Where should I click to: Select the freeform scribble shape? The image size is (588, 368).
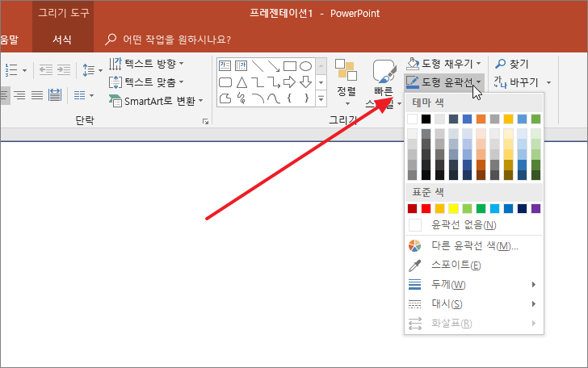click(241, 98)
